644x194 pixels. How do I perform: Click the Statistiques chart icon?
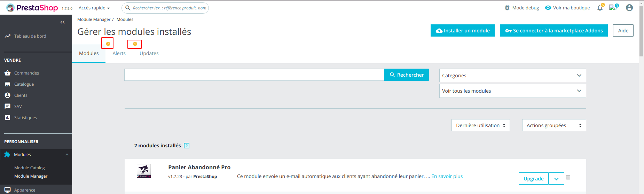coord(7,117)
